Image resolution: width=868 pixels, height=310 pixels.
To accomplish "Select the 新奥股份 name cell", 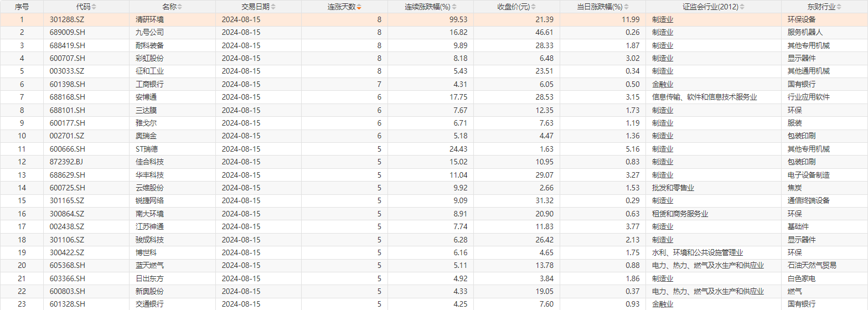I will [149, 291].
